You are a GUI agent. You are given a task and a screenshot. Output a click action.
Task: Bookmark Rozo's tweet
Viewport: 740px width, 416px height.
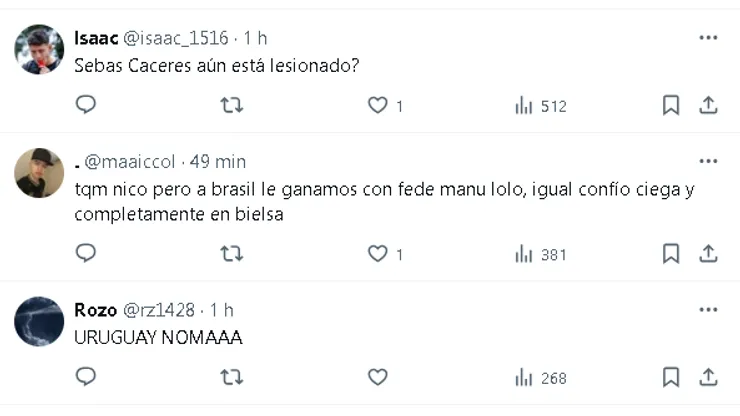coord(671,377)
